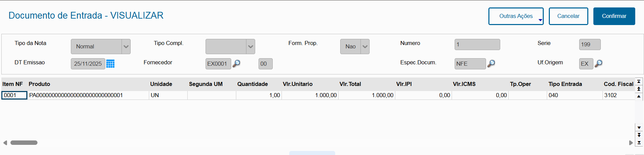Click the Produto column header

click(39, 84)
